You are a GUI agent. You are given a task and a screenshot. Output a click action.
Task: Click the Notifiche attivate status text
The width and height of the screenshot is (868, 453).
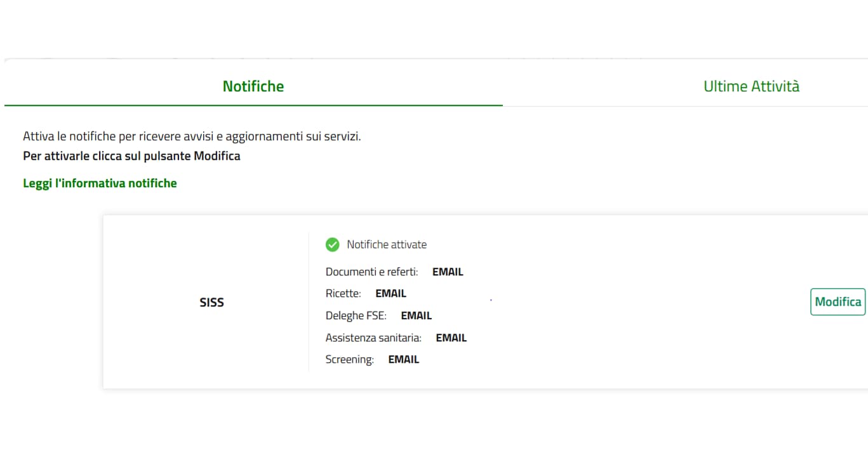(x=387, y=245)
